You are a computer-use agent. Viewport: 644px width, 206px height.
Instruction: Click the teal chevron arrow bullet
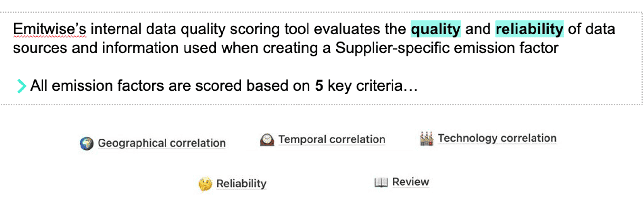21,86
